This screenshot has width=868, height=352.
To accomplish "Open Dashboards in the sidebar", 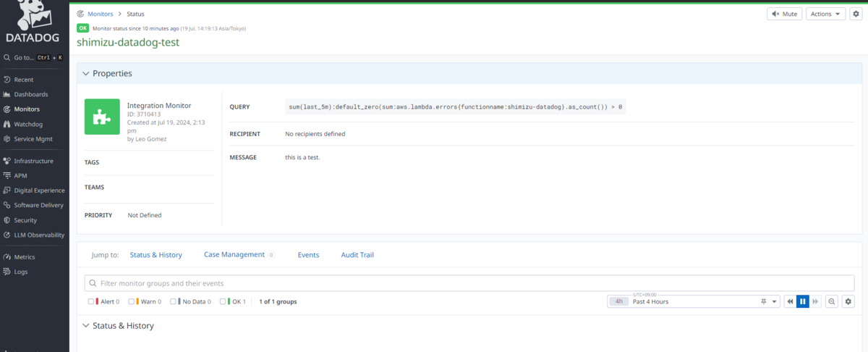I will (25, 94).
